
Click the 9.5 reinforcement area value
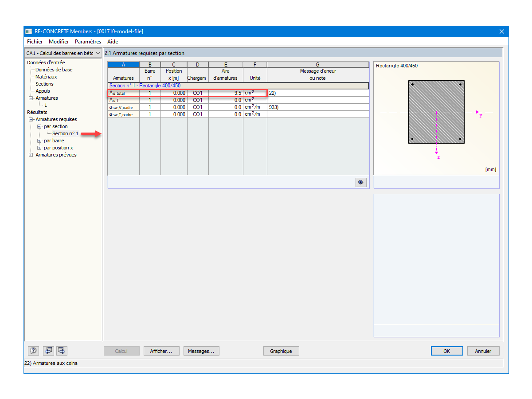click(226, 93)
